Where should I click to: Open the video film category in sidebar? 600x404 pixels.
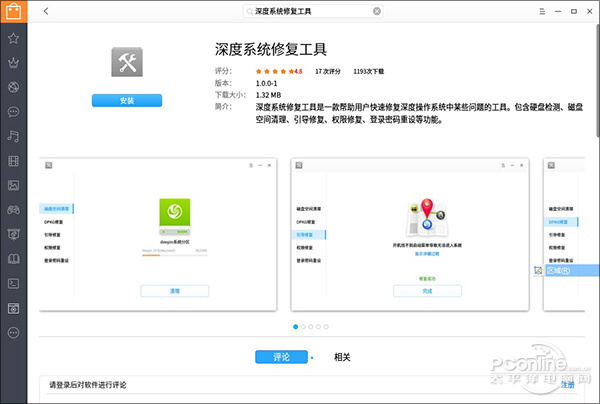[13, 160]
